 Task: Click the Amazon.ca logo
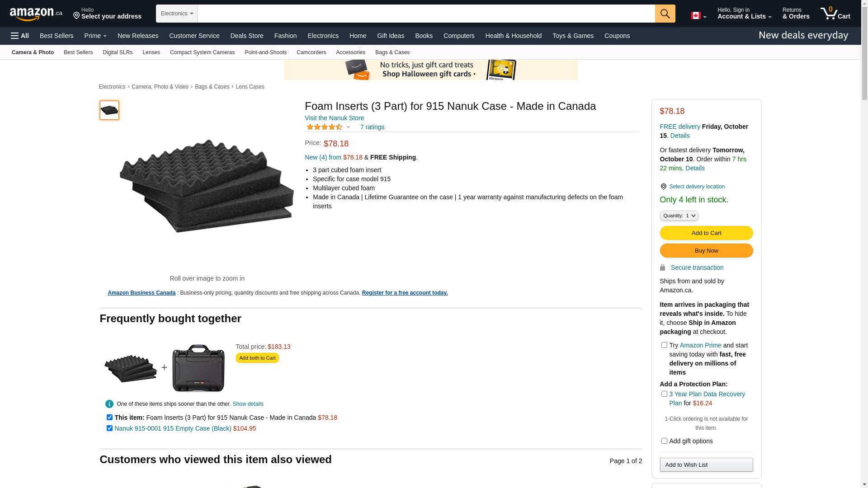(x=36, y=14)
